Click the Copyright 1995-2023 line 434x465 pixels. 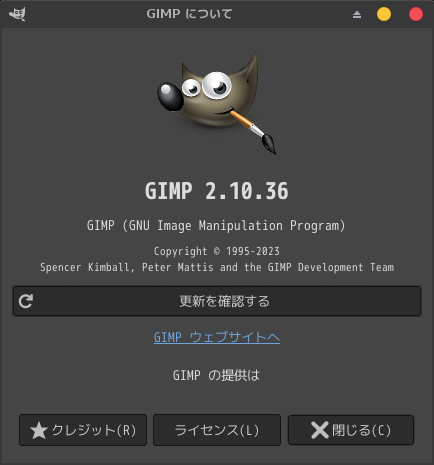217,251
